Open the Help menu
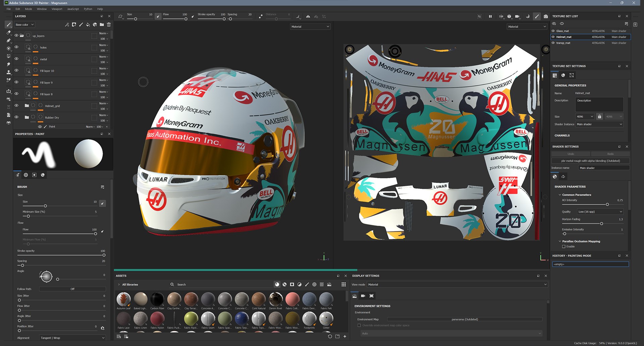The width and height of the screenshot is (644, 346). (x=100, y=9)
